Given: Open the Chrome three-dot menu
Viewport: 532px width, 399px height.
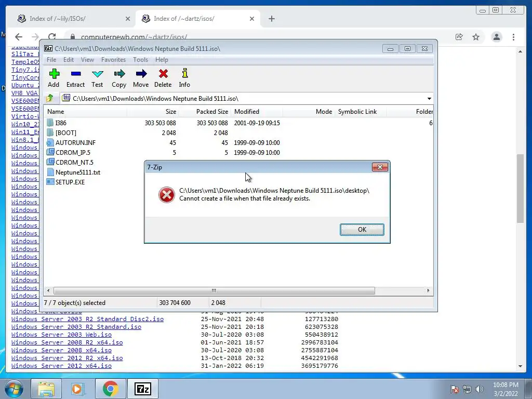Looking at the screenshot, I should (514, 37).
